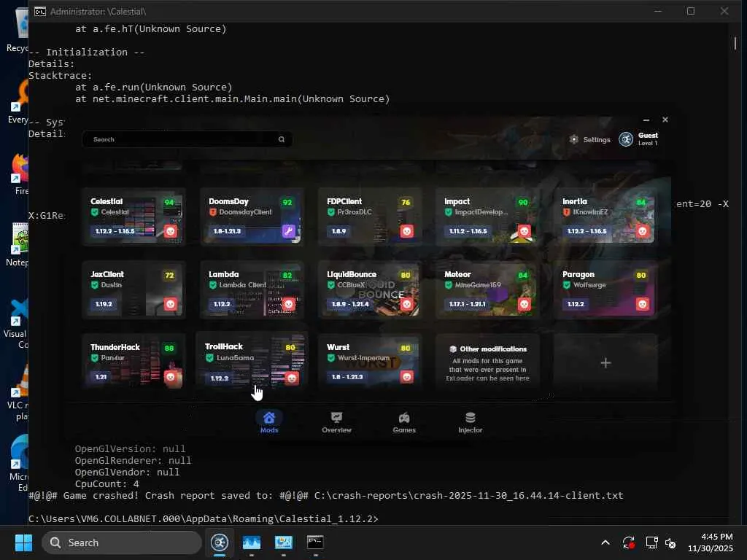Image resolution: width=747 pixels, height=560 pixels.
Task: Click the Wolfsurge author name on Paragon
Action: click(x=589, y=285)
